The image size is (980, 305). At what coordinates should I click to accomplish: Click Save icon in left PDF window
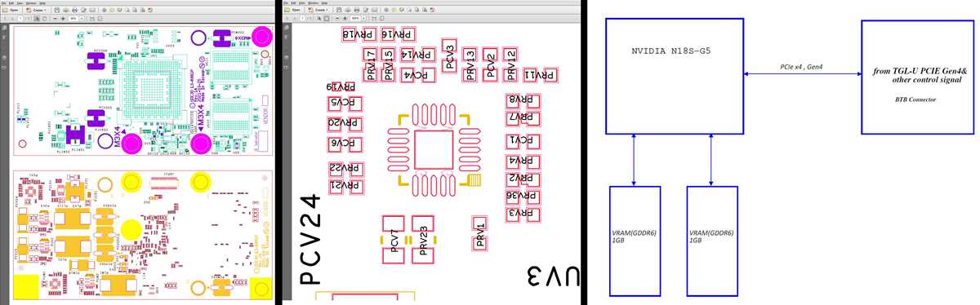pos(57,10)
